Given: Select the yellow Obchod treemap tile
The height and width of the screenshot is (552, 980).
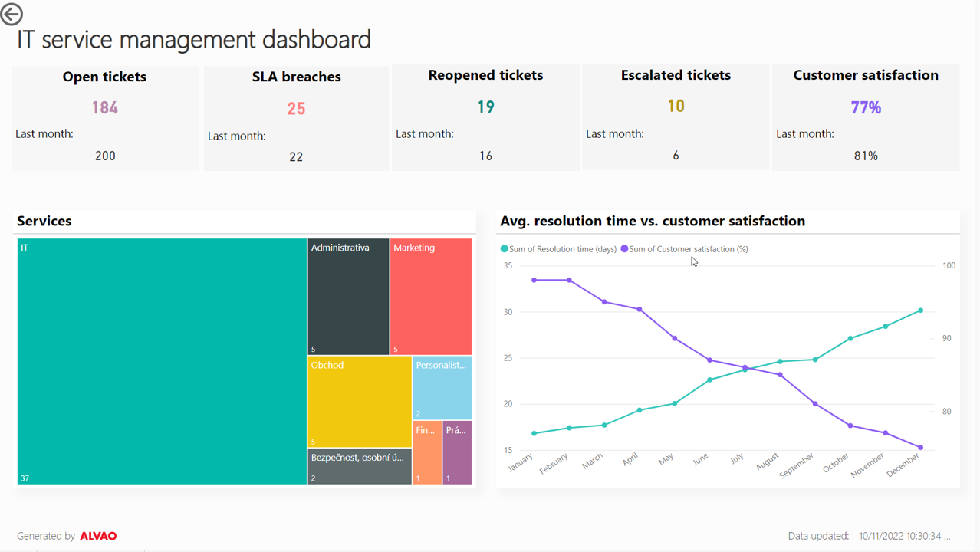Looking at the screenshot, I should (360, 402).
